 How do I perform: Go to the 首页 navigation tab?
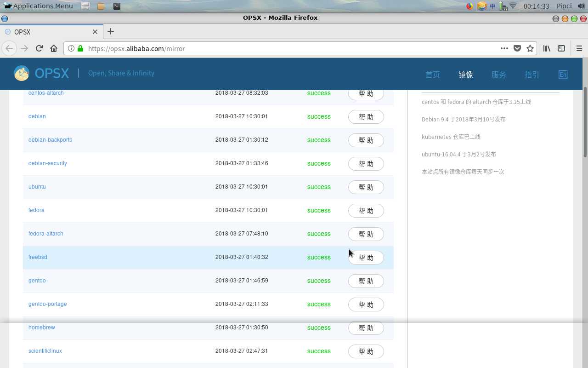(x=432, y=75)
